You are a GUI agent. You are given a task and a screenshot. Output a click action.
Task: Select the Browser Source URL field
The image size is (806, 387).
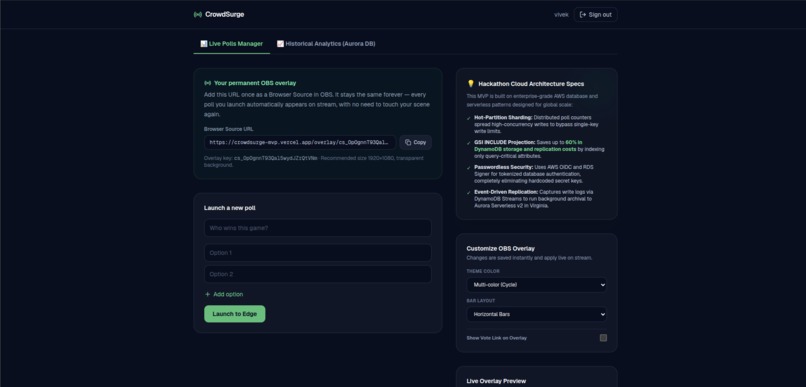300,142
